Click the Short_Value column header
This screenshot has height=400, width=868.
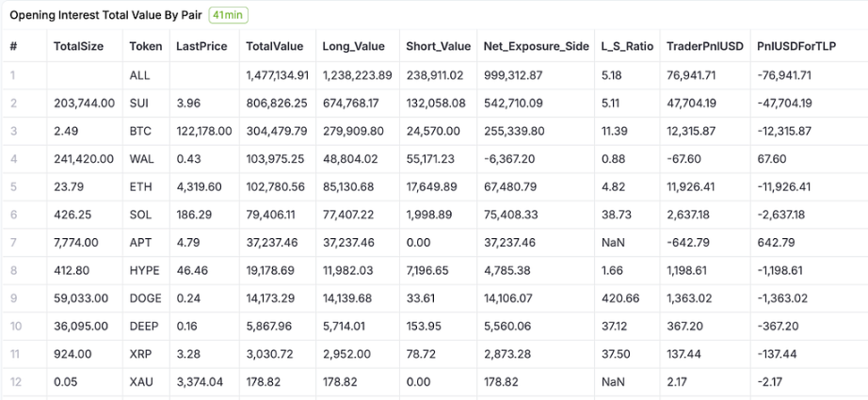pos(438,46)
